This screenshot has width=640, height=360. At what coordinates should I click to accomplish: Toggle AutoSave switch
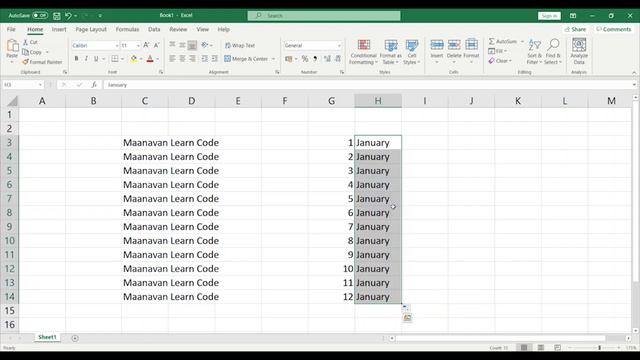(40, 16)
